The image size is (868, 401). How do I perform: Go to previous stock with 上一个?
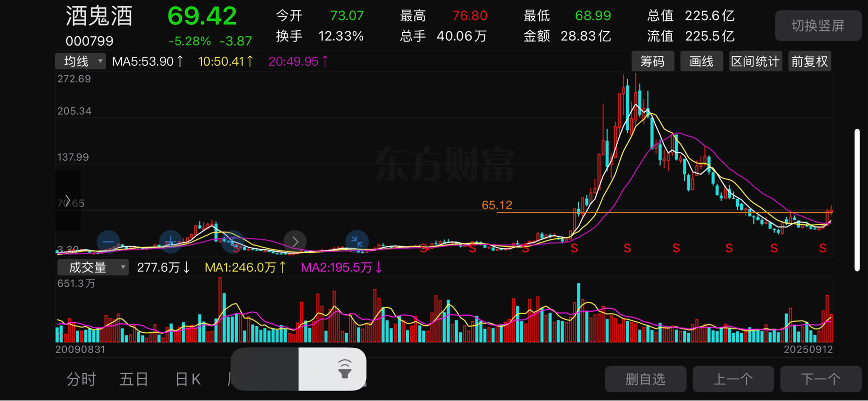[x=733, y=379]
